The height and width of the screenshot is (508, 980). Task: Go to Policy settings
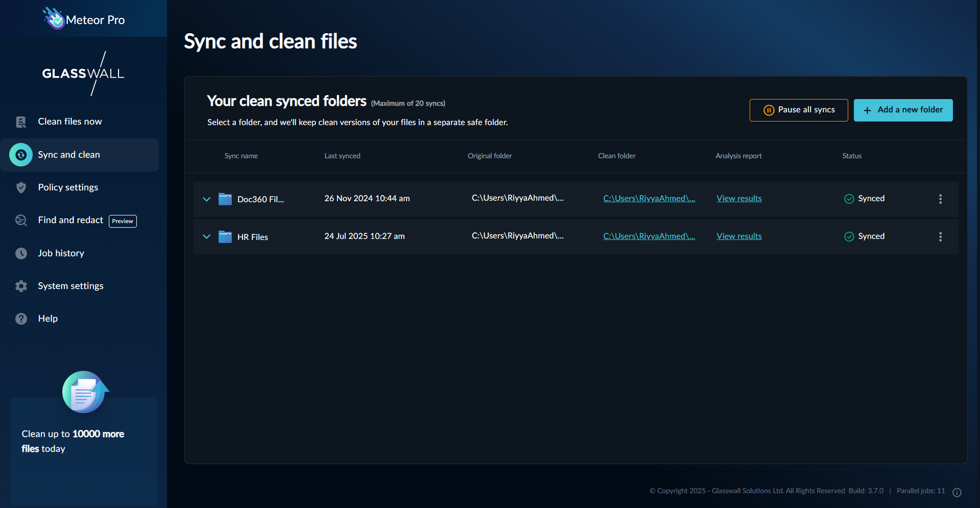68,187
